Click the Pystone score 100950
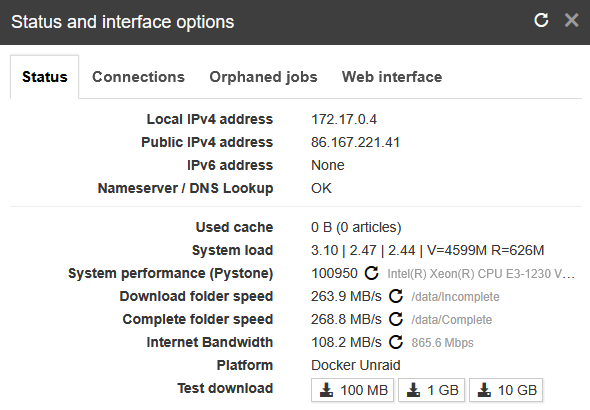 [334, 273]
